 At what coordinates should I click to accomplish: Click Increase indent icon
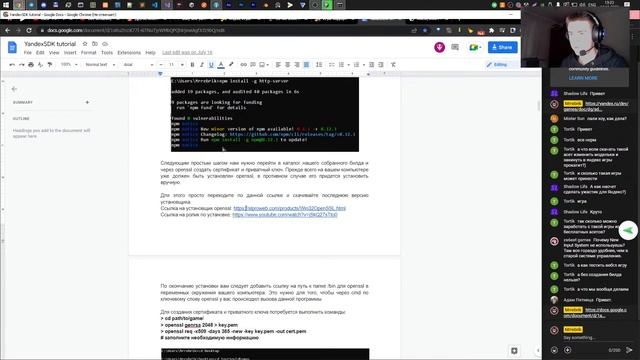coord(381,64)
